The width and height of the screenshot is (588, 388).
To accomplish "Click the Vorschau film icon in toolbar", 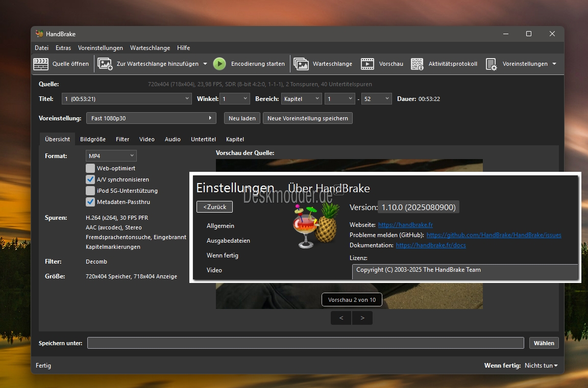I will point(367,64).
